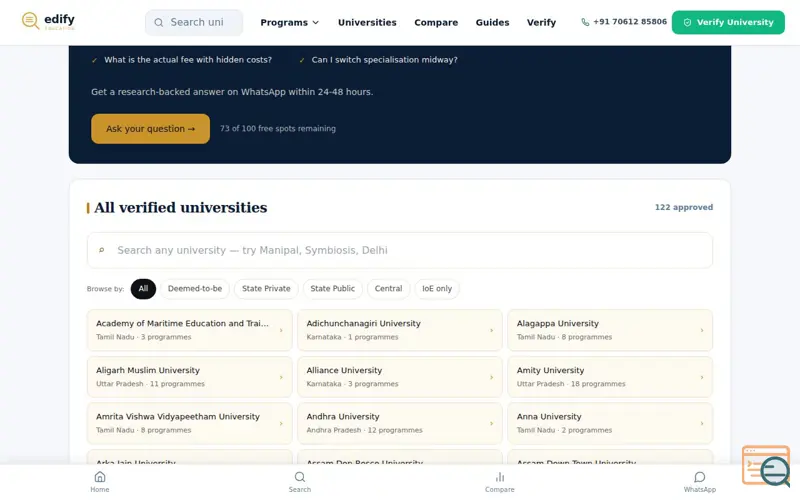This screenshot has width=800, height=500.
Task: Click 'Andhra Pradesh · 12 programmes' text
Action: click(x=364, y=430)
